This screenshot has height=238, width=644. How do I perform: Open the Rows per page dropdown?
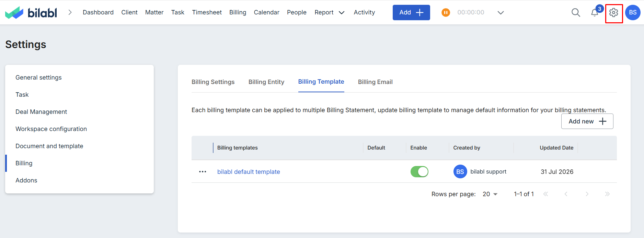click(x=490, y=194)
